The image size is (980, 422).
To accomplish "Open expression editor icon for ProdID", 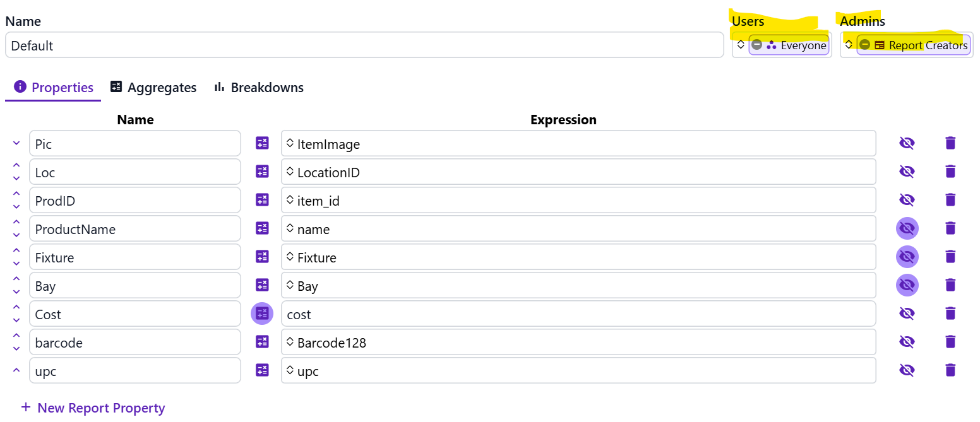I will point(262,200).
